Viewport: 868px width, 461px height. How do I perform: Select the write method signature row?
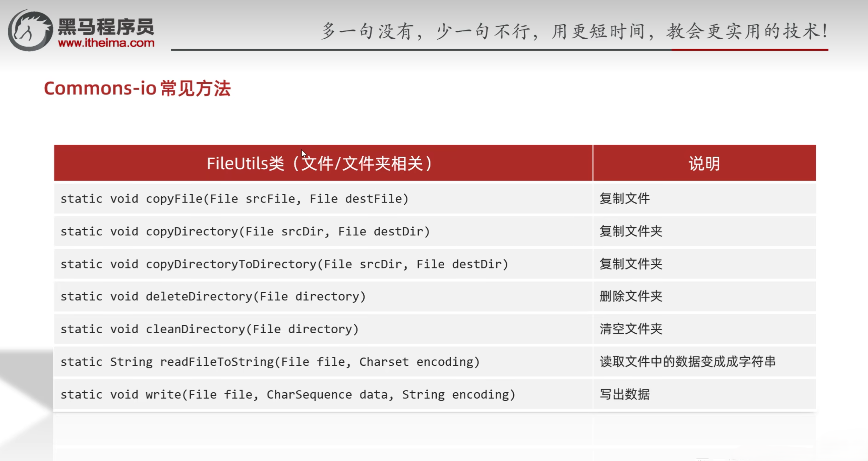click(288, 394)
